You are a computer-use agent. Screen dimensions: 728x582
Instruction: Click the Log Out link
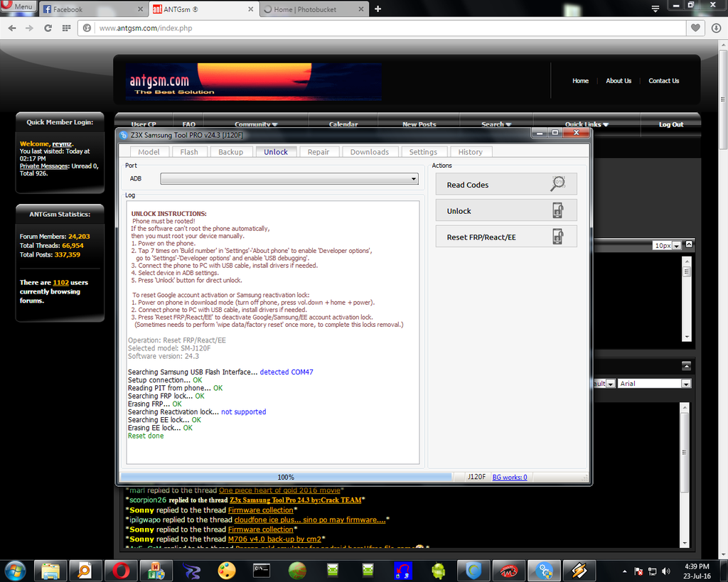click(671, 124)
